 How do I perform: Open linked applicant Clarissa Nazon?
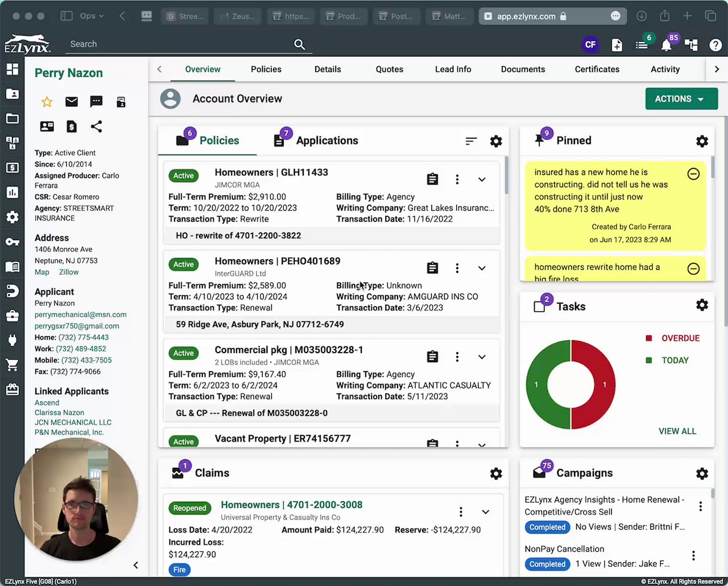click(59, 412)
